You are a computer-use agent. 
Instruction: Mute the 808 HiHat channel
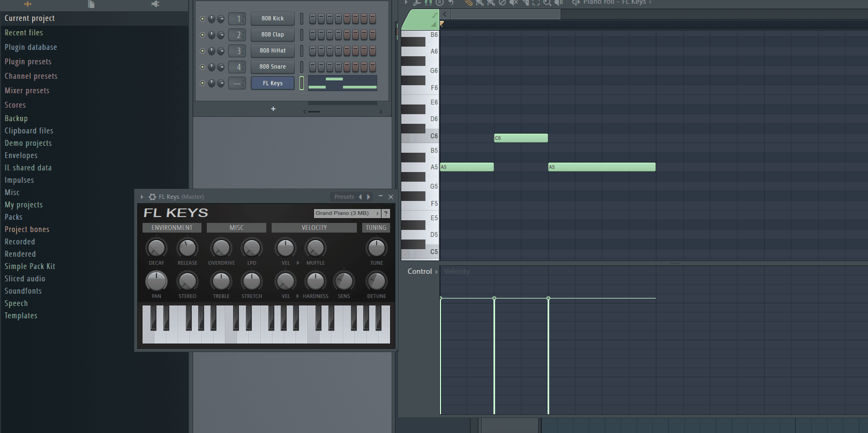(x=203, y=51)
